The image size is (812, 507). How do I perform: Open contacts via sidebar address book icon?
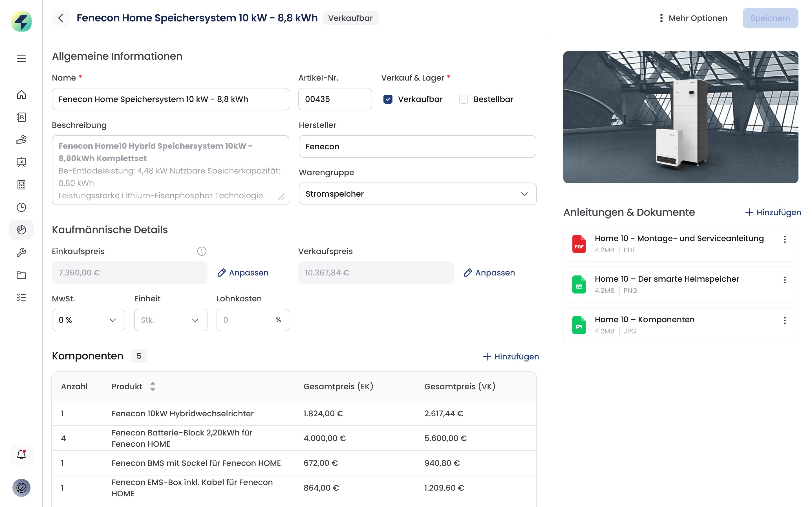point(21,117)
